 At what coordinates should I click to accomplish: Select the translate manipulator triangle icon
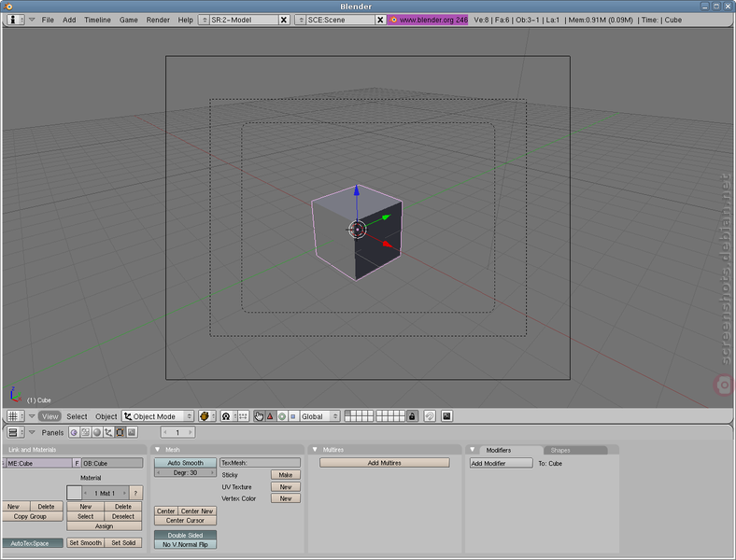[x=270, y=416]
